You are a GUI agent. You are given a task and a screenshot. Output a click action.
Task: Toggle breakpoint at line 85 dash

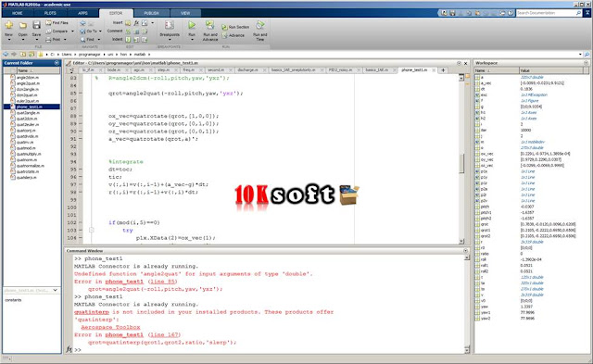click(81, 93)
